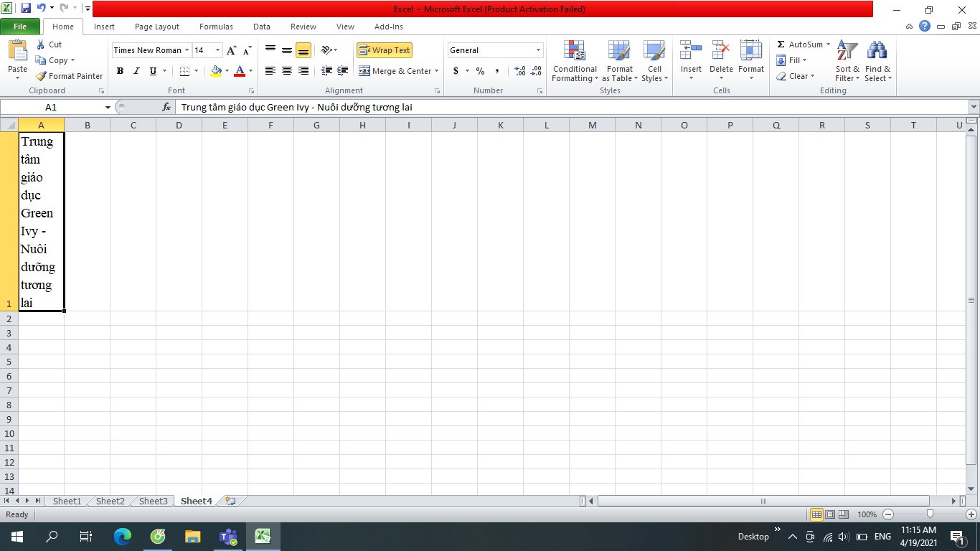
Task: Increase font size with Grow Font icon
Action: [232, 50]
